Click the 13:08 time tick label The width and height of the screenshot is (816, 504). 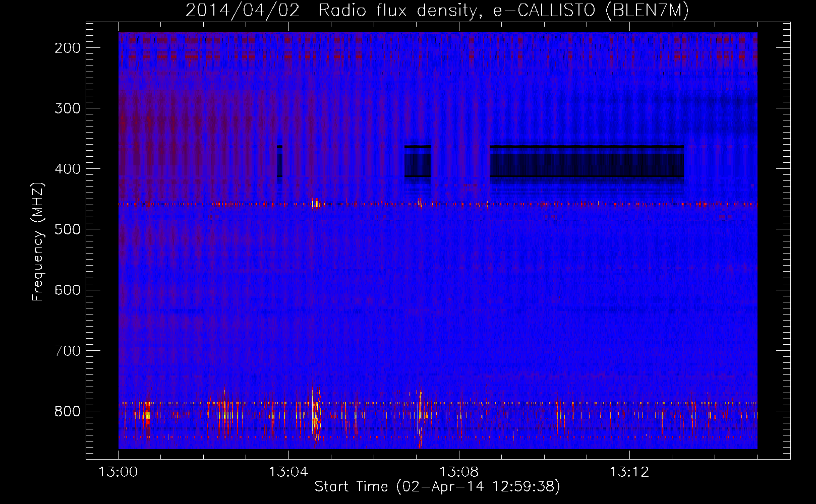(459, 472)
